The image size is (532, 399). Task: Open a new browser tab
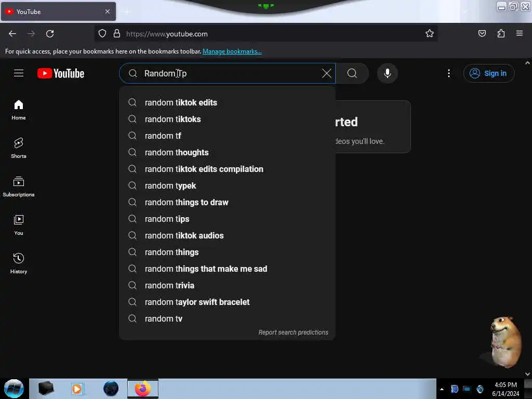coord(127,12)
